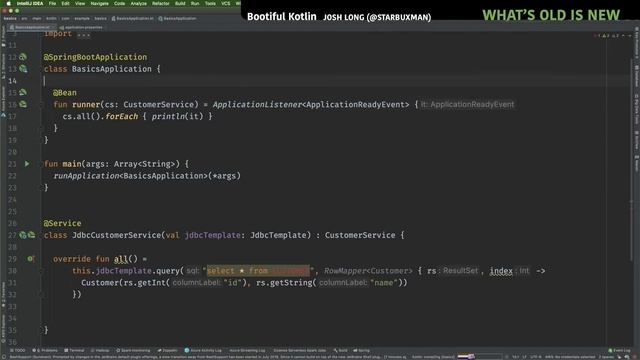This screenshot has width=640, height=360.
Task: Click the LF line separator widget
Action: pos(524,357)
